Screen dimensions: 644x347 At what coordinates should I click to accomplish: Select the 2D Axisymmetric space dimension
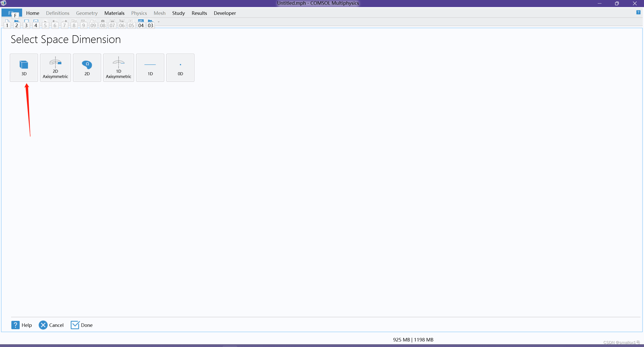tap(55, 67)
